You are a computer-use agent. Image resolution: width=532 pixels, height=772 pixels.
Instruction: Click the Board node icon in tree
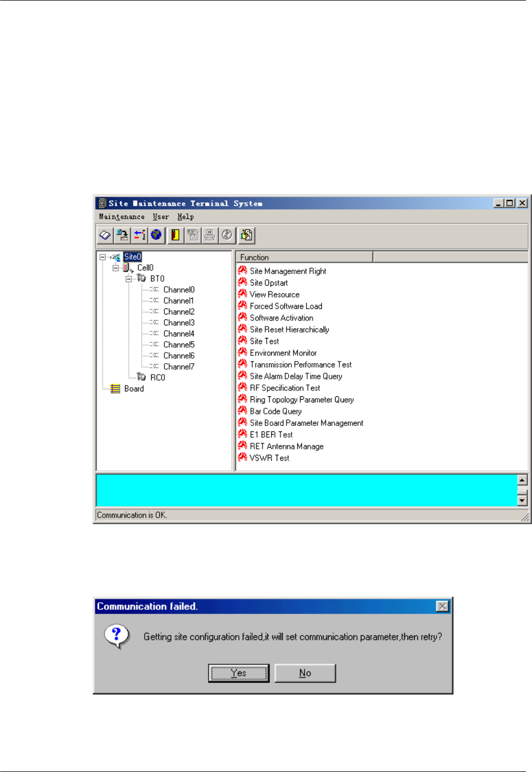tap(115, 389)
